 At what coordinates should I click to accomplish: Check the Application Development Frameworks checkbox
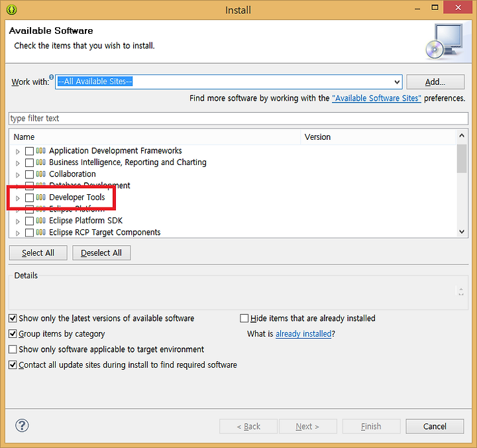pos(29,151)
